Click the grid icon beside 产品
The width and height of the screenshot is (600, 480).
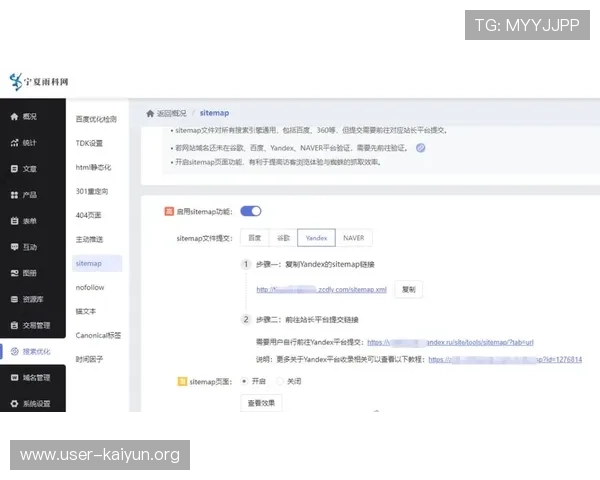14,195
